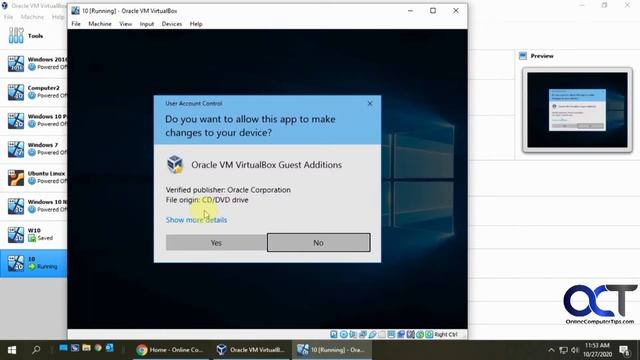Click the display settings status icon

(x=391, y=334)
